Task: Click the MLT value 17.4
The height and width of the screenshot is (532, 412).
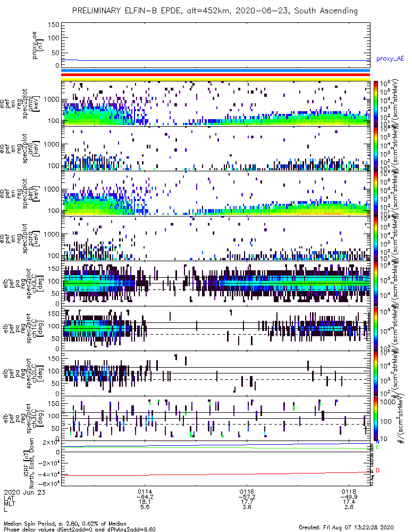Action: (349, 502)
